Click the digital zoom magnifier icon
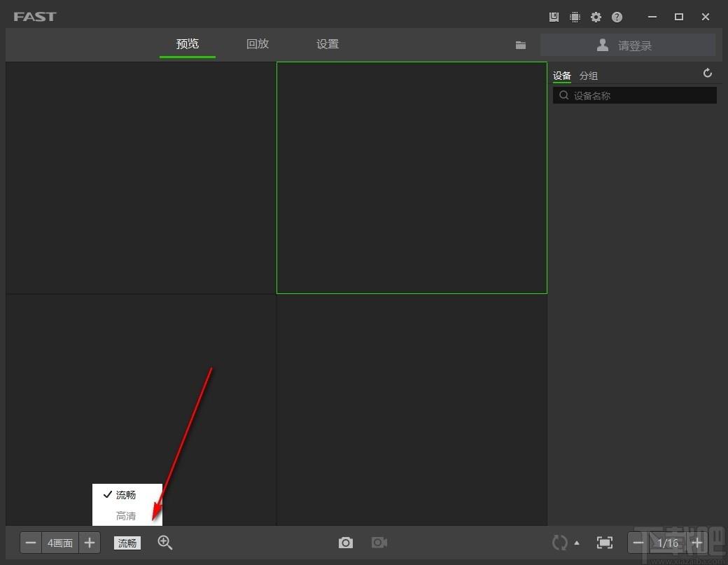The height and width of the screenshot is (565, 728). pos(164,543)
